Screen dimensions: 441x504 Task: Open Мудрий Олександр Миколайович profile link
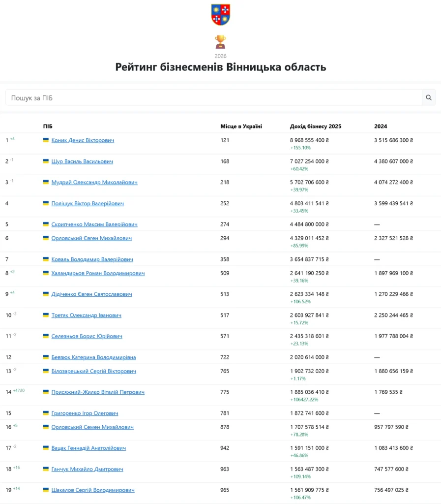94,182
